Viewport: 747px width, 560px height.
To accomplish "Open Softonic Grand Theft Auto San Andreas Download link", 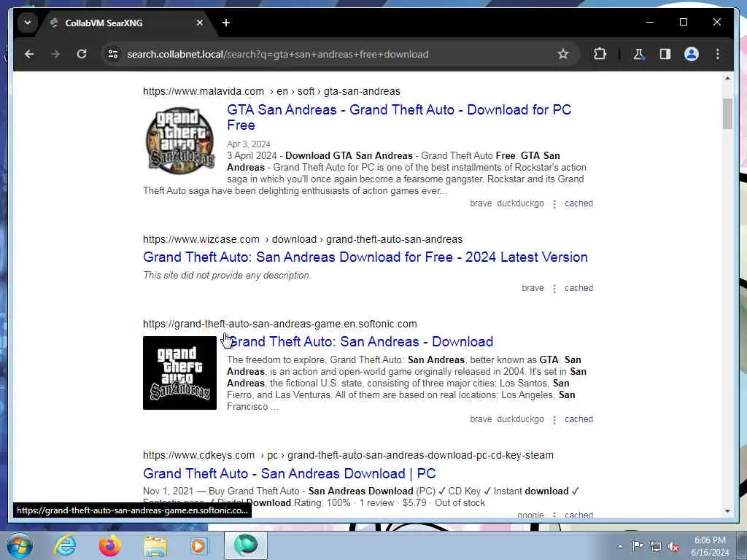I will pos(360,341).
